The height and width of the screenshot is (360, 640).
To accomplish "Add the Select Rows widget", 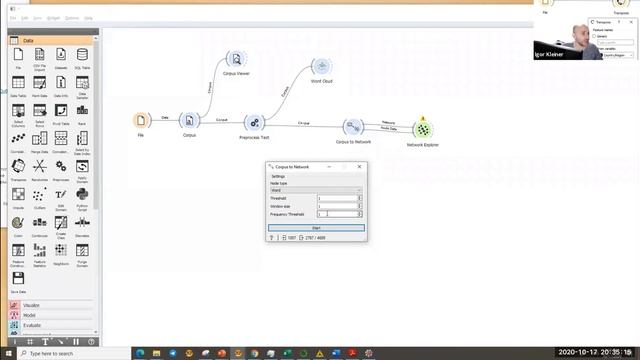I will [x=40, y=115].
